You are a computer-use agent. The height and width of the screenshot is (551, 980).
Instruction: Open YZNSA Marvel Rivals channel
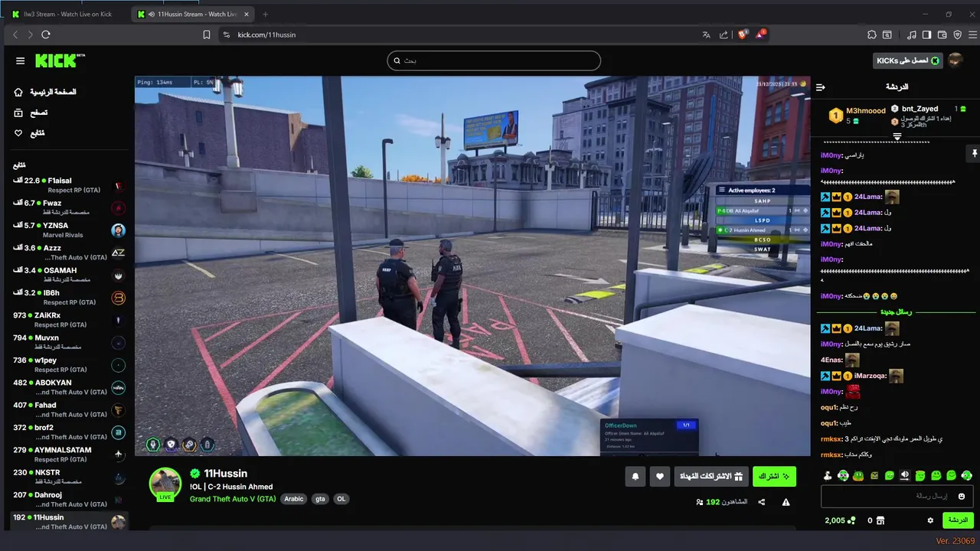(x=69, y=230)
